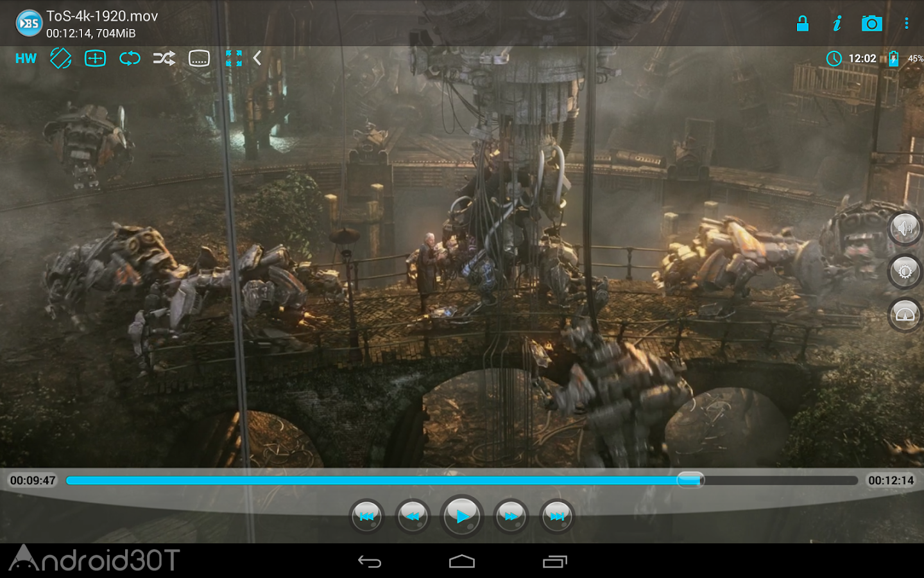Image resolution: width=924 pixels, height=578 pixels.
Task: Toggle shuffle playback
Action: pyautogui.click(x=164, y=58)
